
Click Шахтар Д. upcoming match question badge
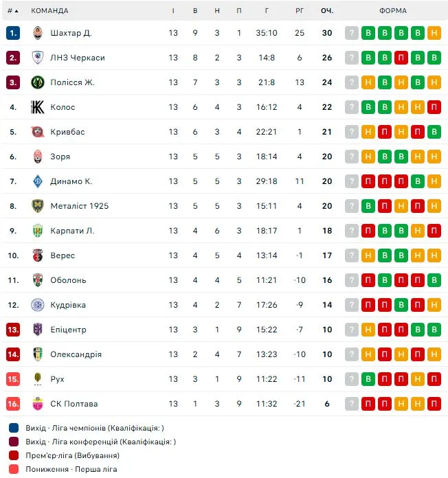(x=352, y=33)
